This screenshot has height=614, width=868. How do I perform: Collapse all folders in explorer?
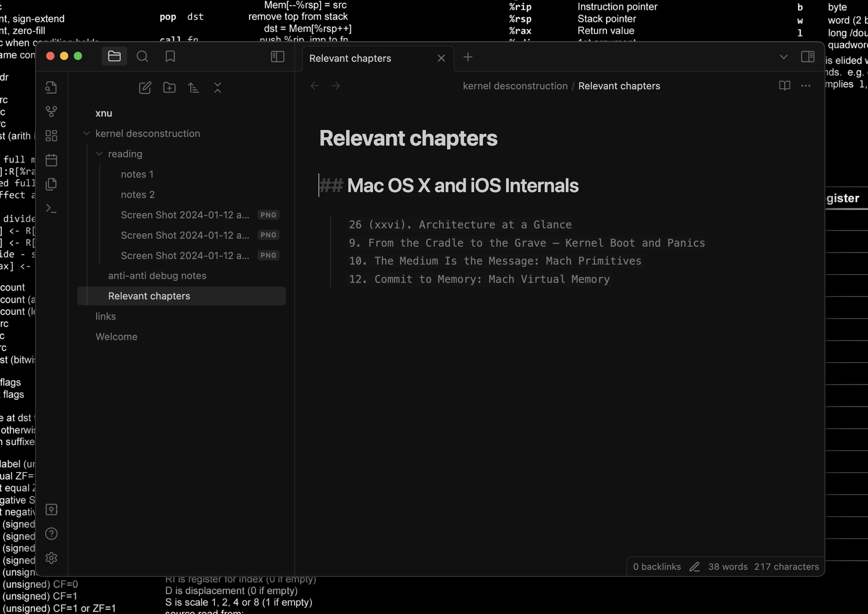pos(218,88)
